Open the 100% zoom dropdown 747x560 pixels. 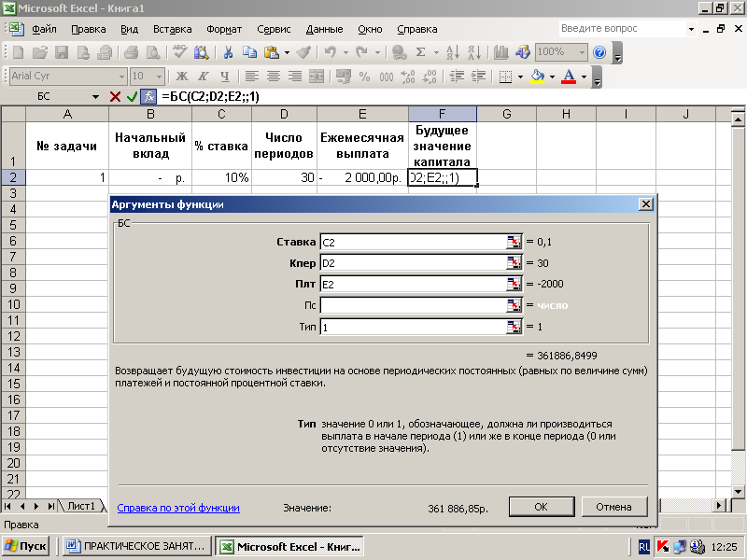point(582,52)
